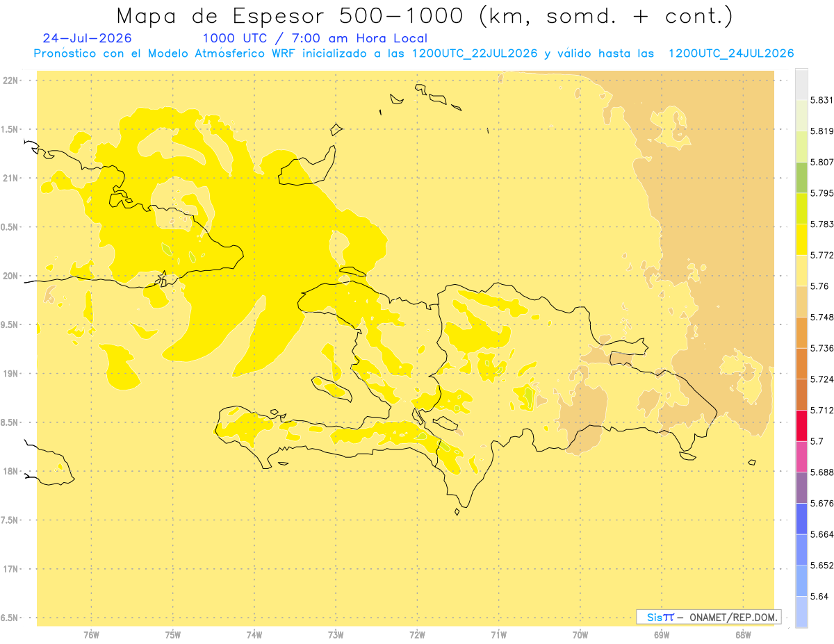Click the legend value 5.712
834x644 pixels.
822,410
